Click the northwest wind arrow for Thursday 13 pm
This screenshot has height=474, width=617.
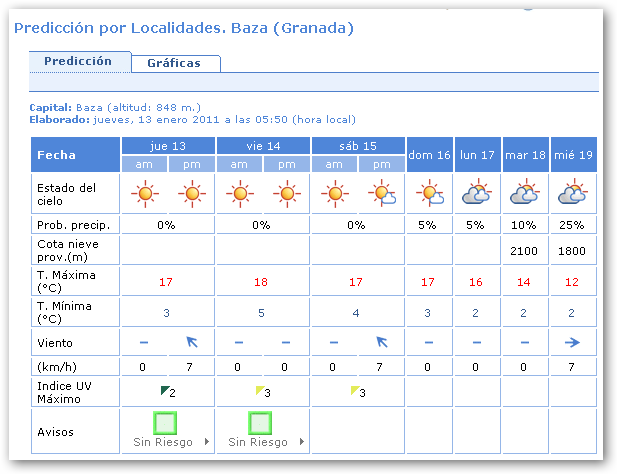[192, 342]
